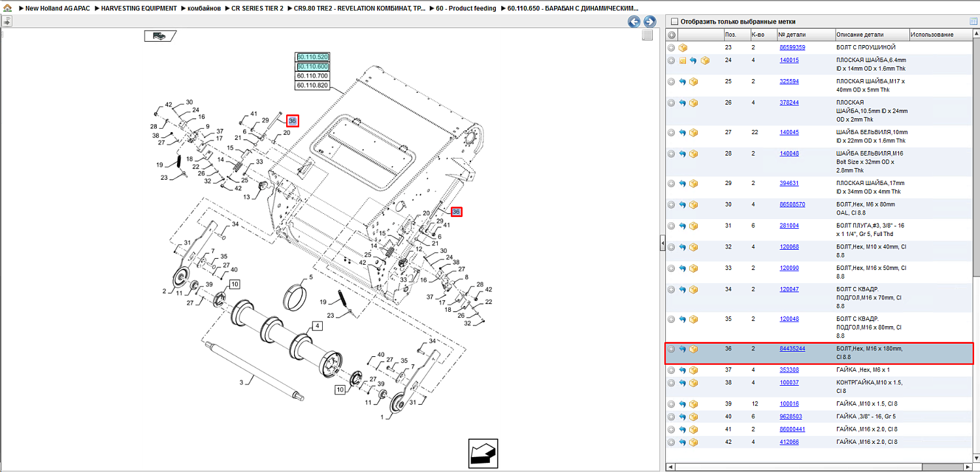Open part number link 84435244
The height and width of the screenshot is (472, 980).
792,349
